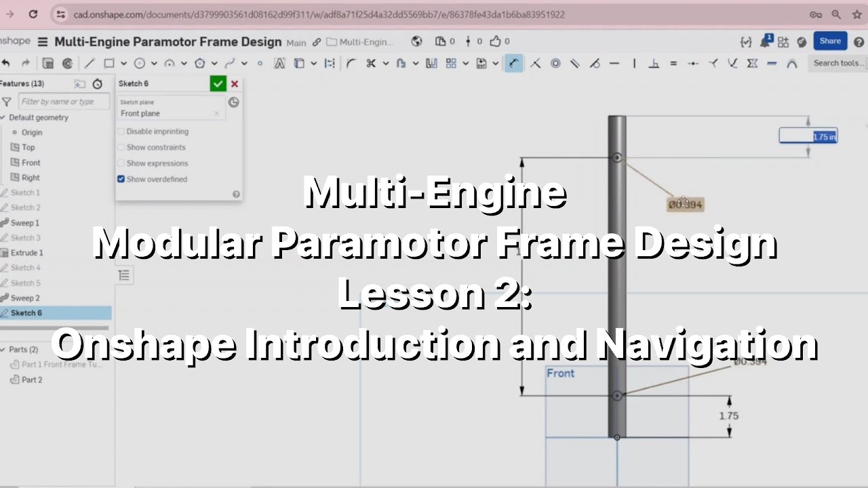Viewport: 868px width, 488px height.
Task: Select Sketch 6 in feature list
Action: (56, 313)
